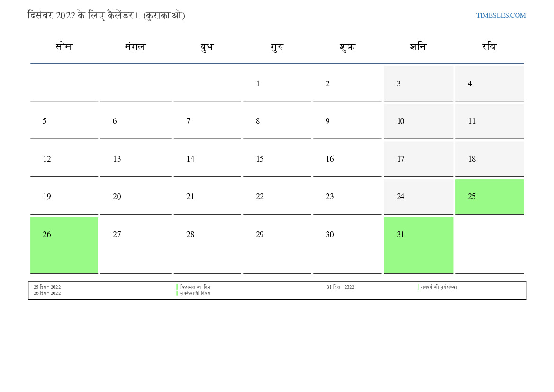The width and height of the screenshot is (554, 392).
Task: Select date 9 in the calendar
Action: [347, 121]
